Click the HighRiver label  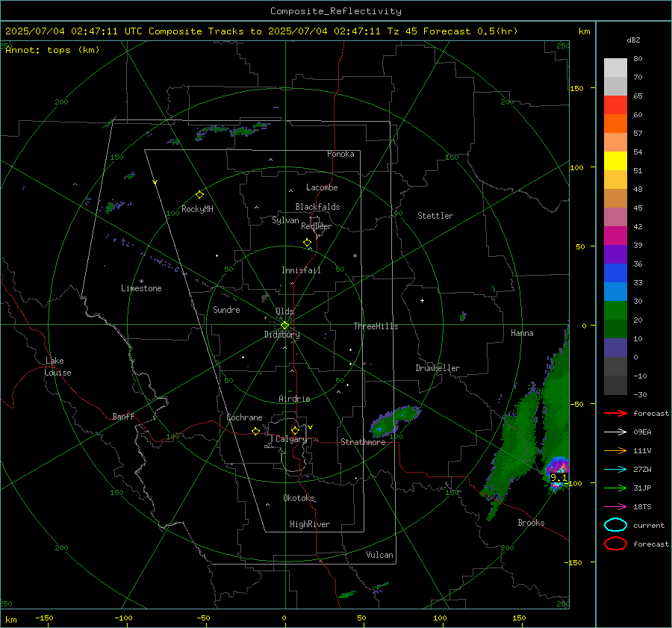[x=310, y=524]
